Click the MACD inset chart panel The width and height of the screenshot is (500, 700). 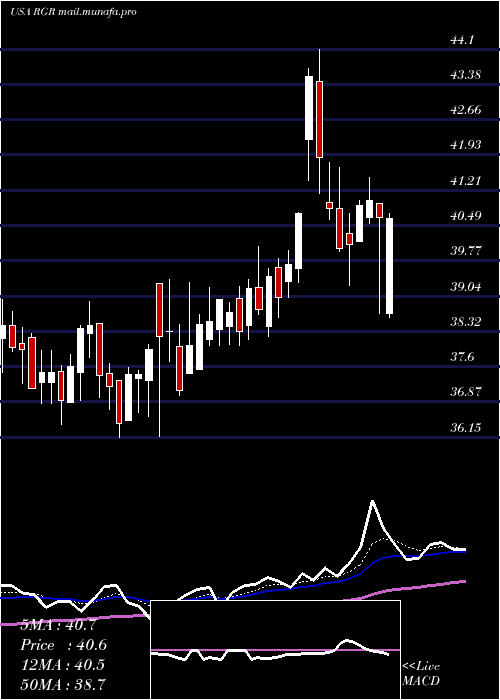(x=275, y=650)
